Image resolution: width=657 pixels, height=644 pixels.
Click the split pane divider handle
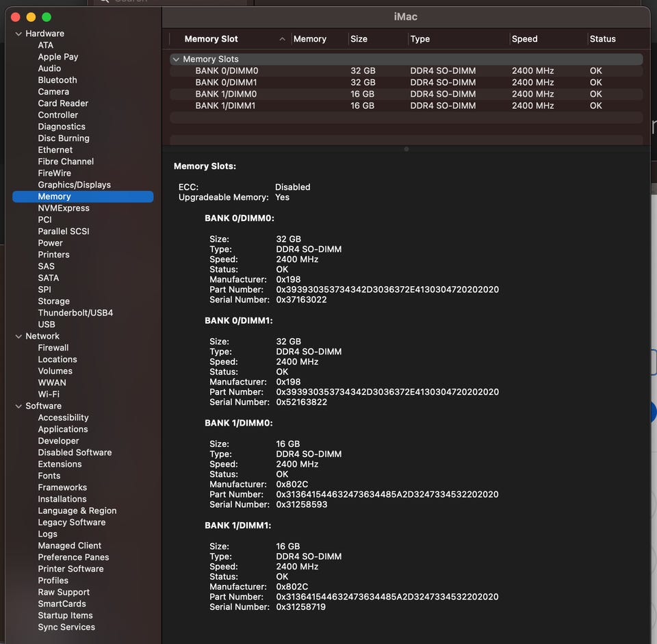pos(406,149)
